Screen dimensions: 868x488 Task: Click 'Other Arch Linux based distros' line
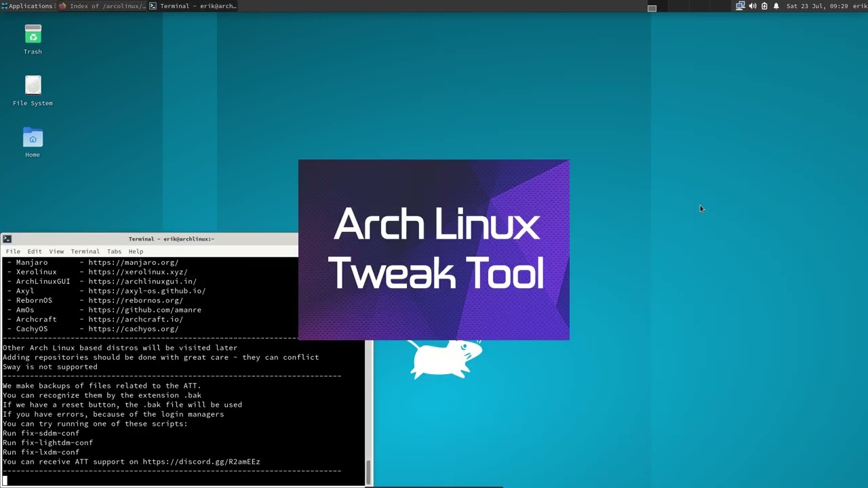click(120, 348)
